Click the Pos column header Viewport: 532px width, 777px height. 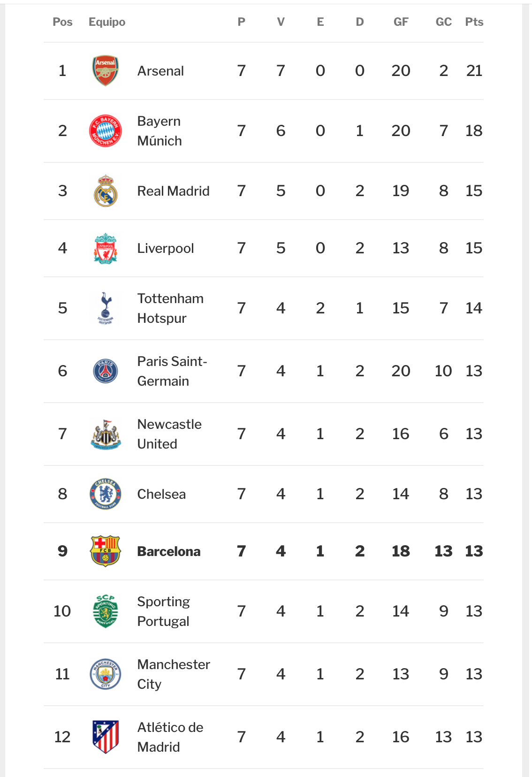(x=62, y=22)
